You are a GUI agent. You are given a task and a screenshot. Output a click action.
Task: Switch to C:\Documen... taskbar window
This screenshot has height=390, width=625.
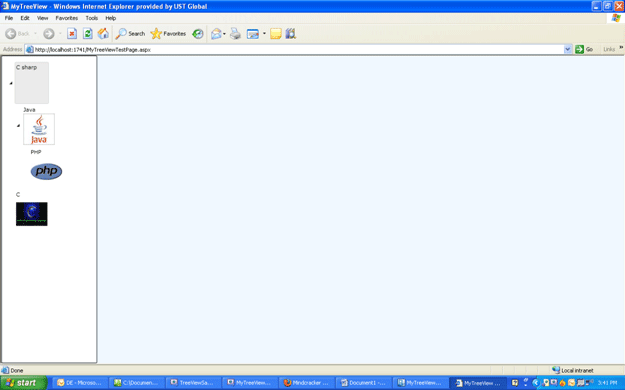pos(137,383)
